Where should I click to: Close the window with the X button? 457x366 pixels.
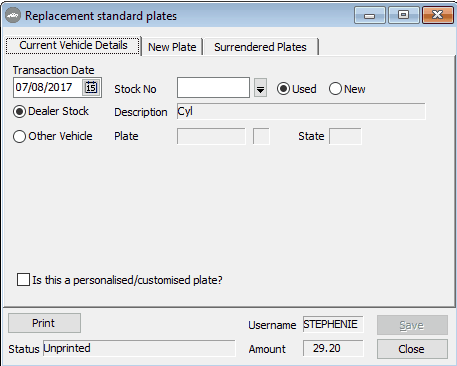click(437, 15)
